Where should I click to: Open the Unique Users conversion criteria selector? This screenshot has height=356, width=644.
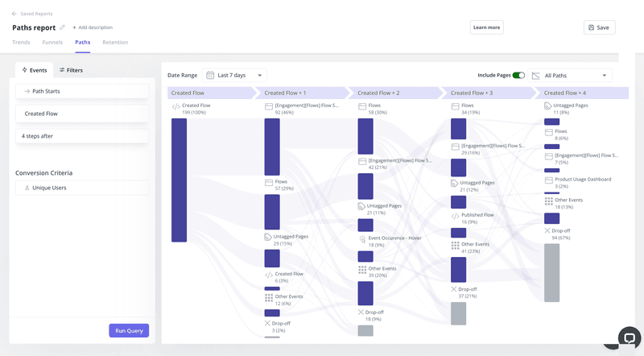coord(82,188)
